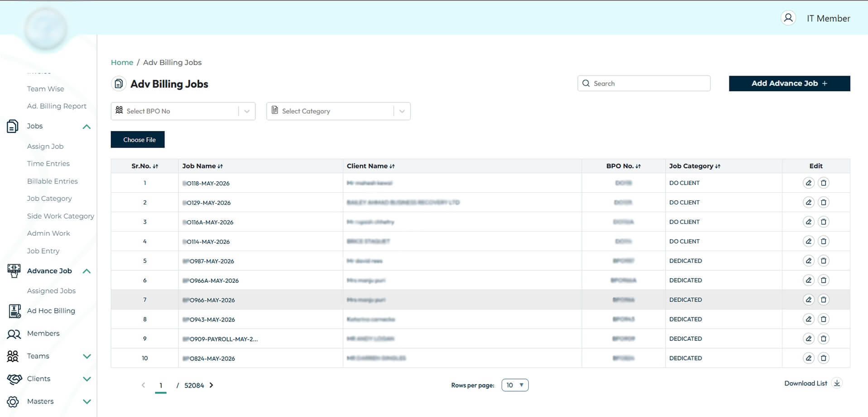868x417 pixels.
Task: Sort table by Client Name
Action: click(x=392, y=166)
